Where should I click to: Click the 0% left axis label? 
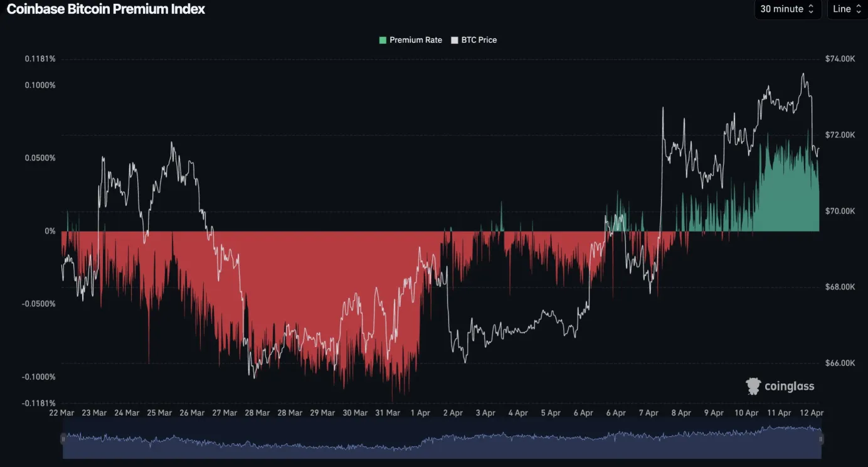pos(50,232)
